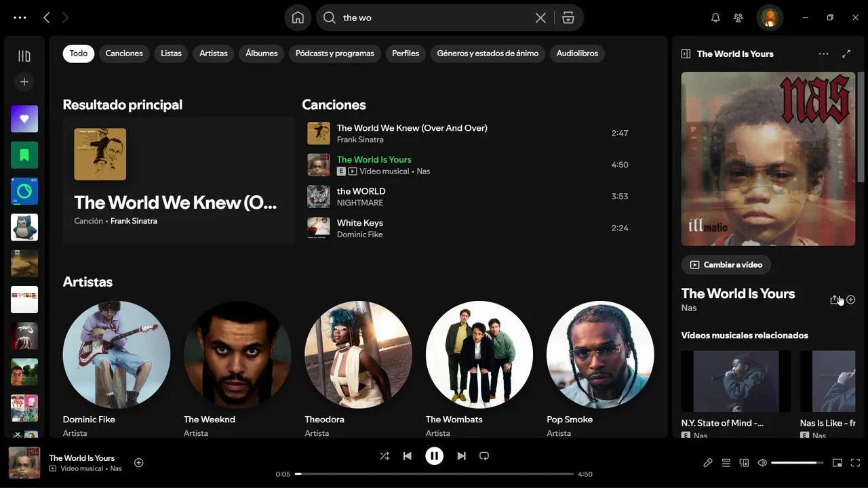Select Géneros y estados de ánimo filter
Image resolution: width=868 pixels, height=488 pixels.
pos(488,54)
